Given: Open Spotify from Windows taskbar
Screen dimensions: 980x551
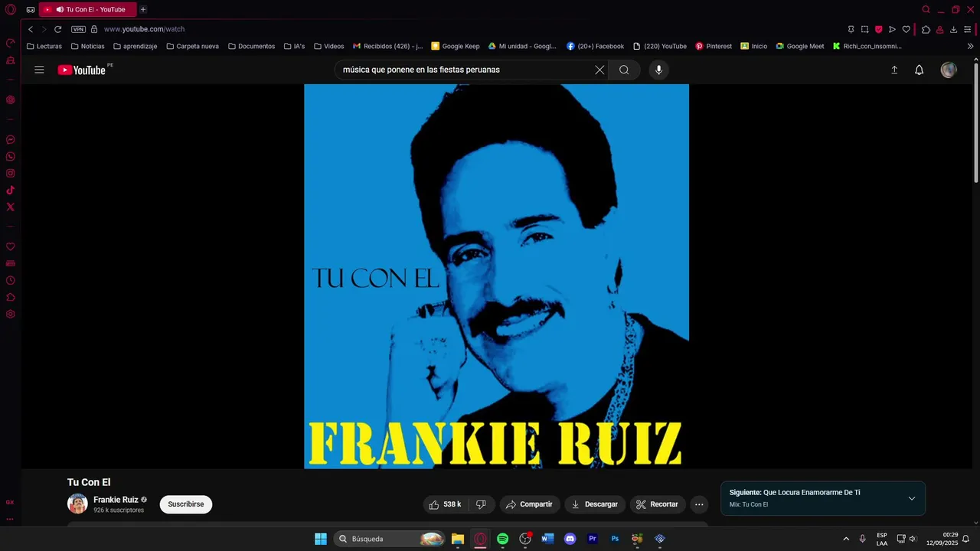Looking at the screenshot, I should pyautogui.click(x=502, y=539).
